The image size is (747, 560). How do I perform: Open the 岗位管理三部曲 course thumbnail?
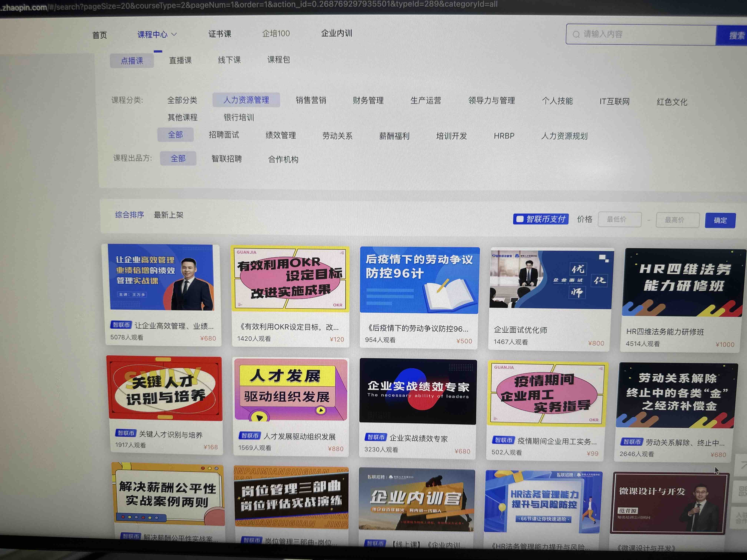[291, 498]
